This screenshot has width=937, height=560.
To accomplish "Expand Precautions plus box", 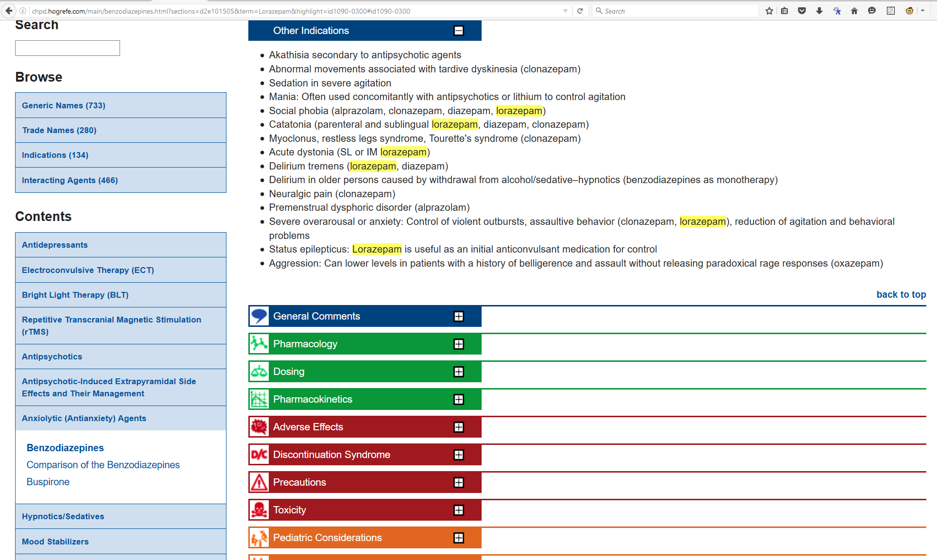I will click(459, 482).
